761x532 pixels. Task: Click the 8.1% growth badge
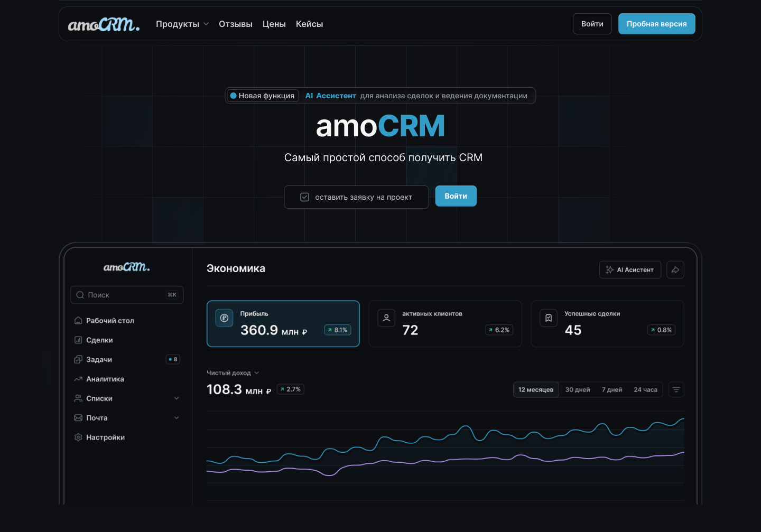pos(338,330)
